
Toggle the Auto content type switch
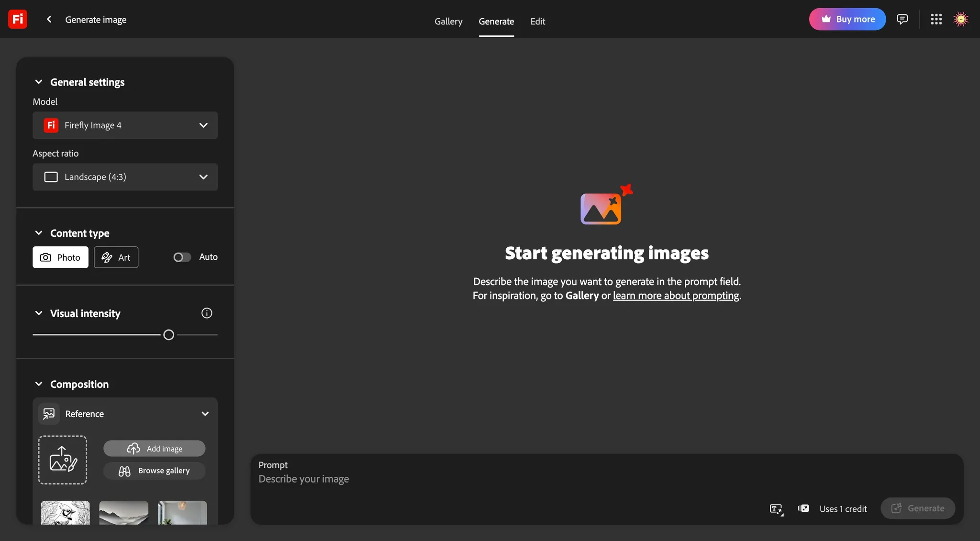coord(182,257)
